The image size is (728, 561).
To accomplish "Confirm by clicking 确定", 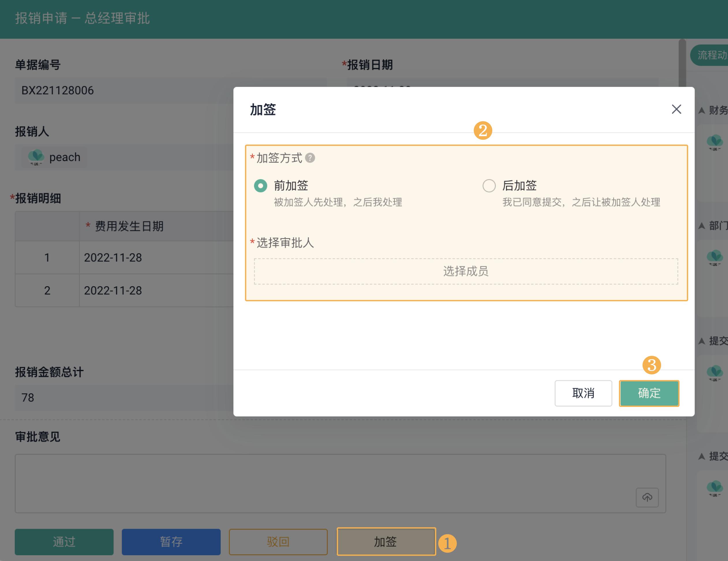I will click(649, 393).
